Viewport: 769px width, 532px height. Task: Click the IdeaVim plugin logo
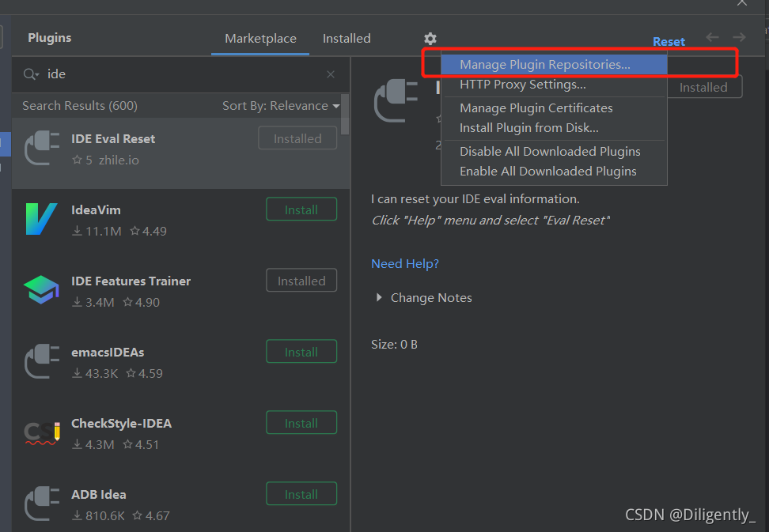pos(41,219)
